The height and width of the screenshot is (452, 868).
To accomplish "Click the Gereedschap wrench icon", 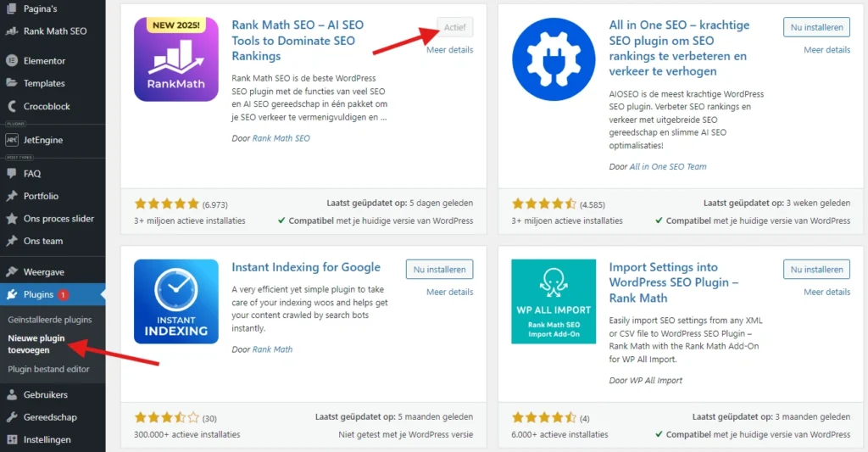I will coord(12,417).
